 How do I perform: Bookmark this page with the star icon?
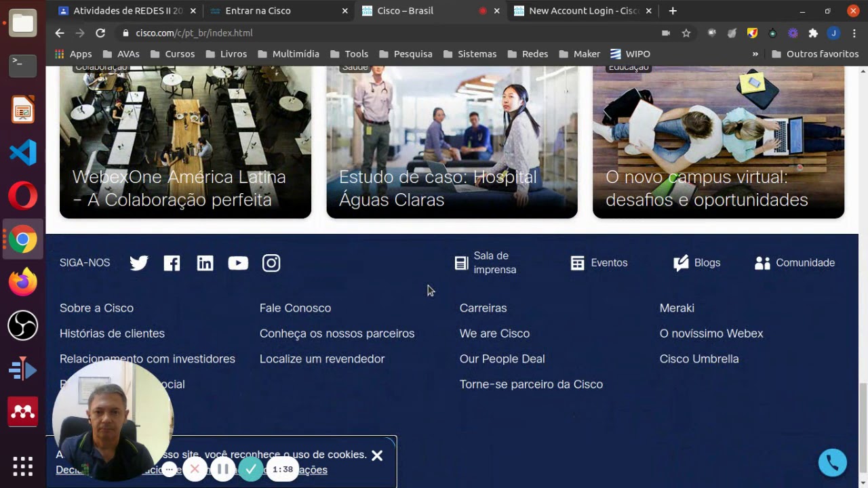click(x=686, y=33)
